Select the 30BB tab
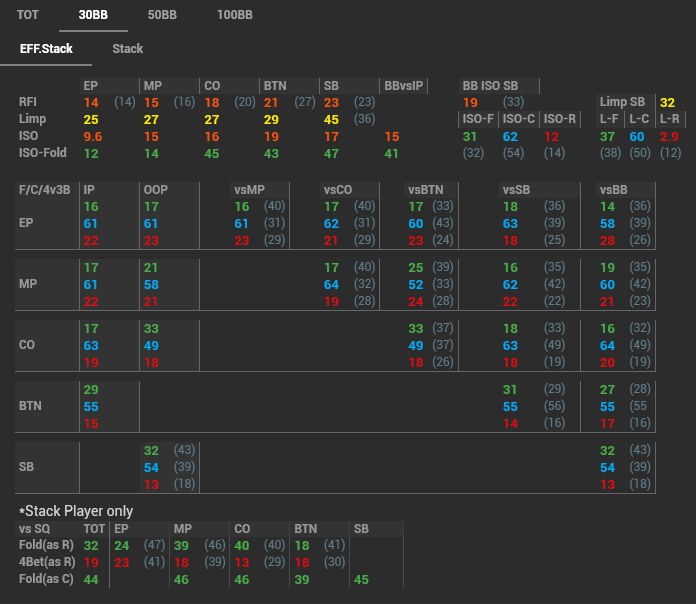696x604 pixels. [94, 16]
